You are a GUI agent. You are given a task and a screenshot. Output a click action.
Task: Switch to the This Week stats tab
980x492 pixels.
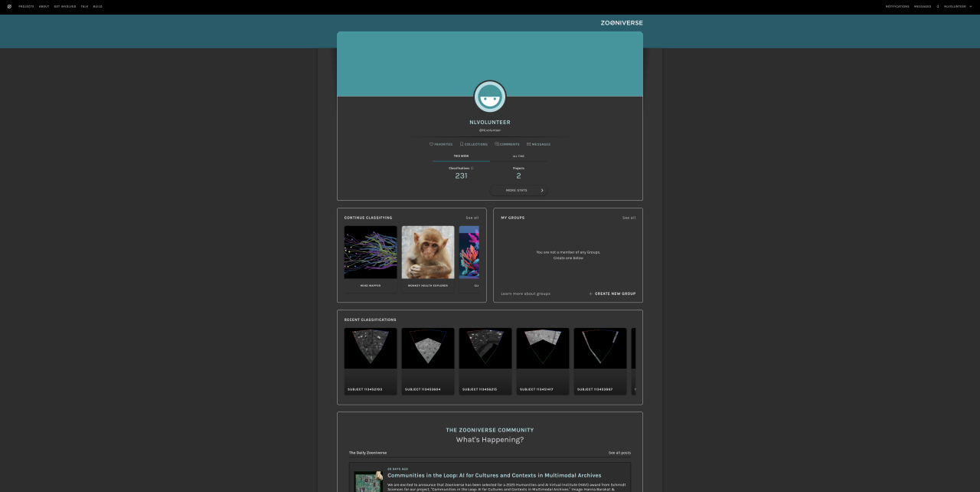coord(461,156)
